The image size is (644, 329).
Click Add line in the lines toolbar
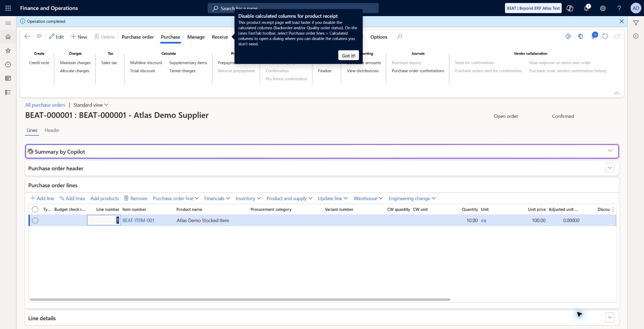pyautogui.click(x=42, y=198)
